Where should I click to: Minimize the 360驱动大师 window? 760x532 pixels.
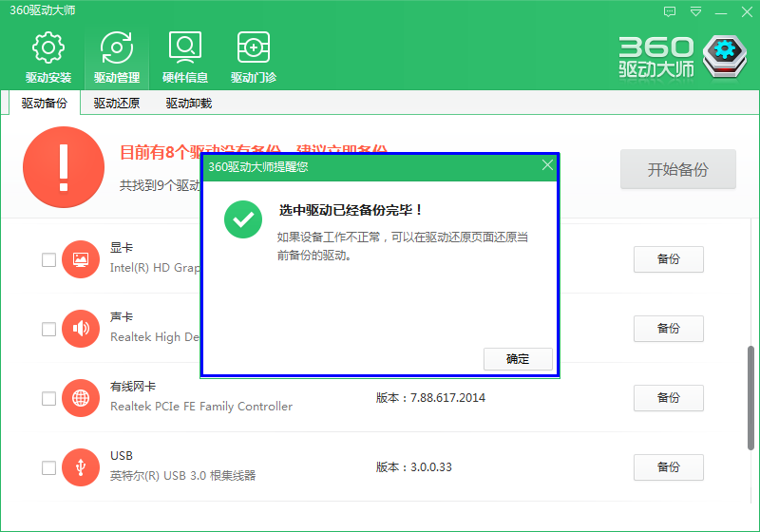[721, 11]
